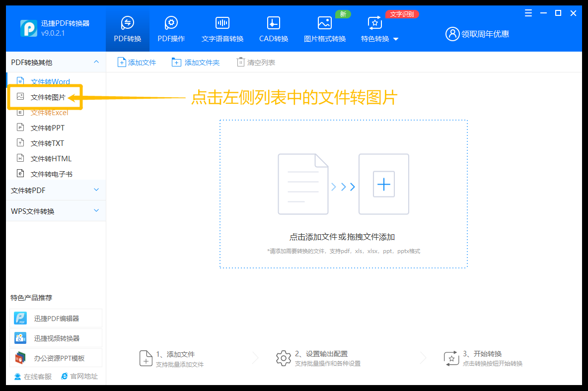Click the 文件转PPT file icon

point(21,128)
